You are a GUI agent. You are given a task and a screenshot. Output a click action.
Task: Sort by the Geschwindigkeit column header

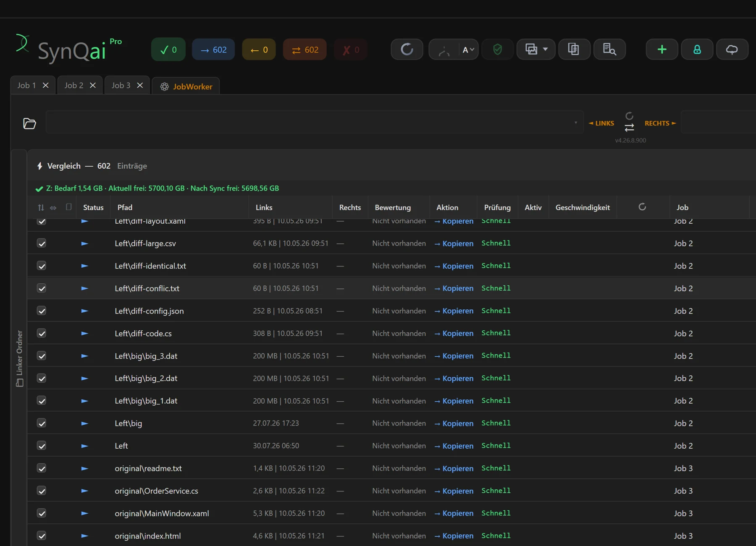[583, 207]
